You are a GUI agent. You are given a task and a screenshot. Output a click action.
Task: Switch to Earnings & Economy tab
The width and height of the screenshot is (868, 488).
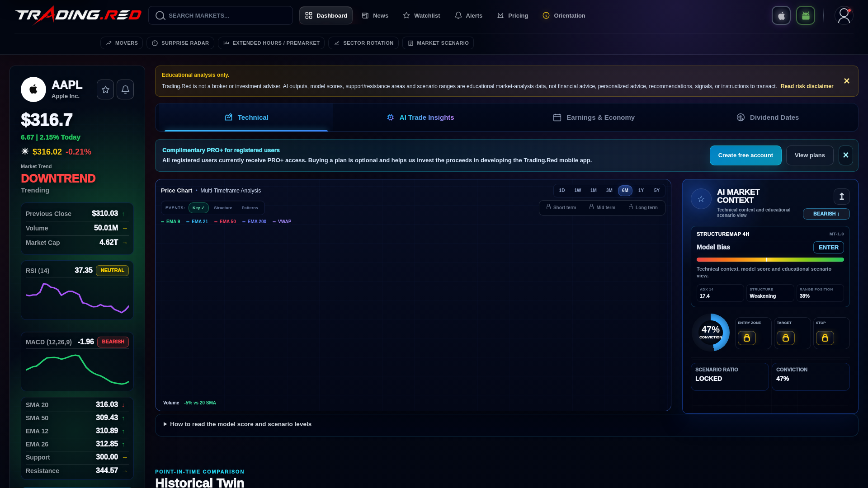[x=594, y=117]
